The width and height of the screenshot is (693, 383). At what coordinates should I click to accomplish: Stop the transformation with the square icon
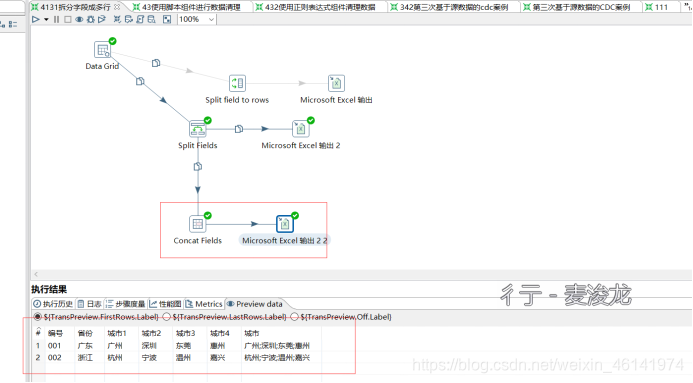[68, 19]
